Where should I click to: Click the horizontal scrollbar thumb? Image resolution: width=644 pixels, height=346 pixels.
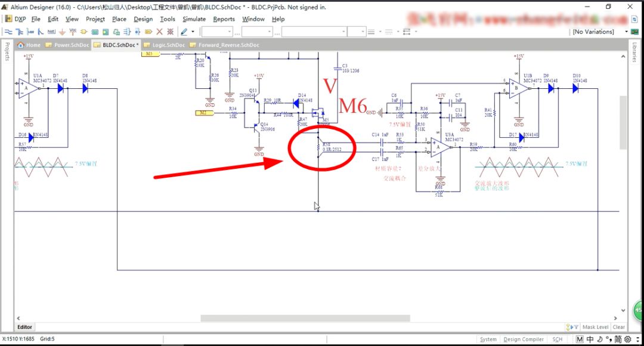(305, 318)
